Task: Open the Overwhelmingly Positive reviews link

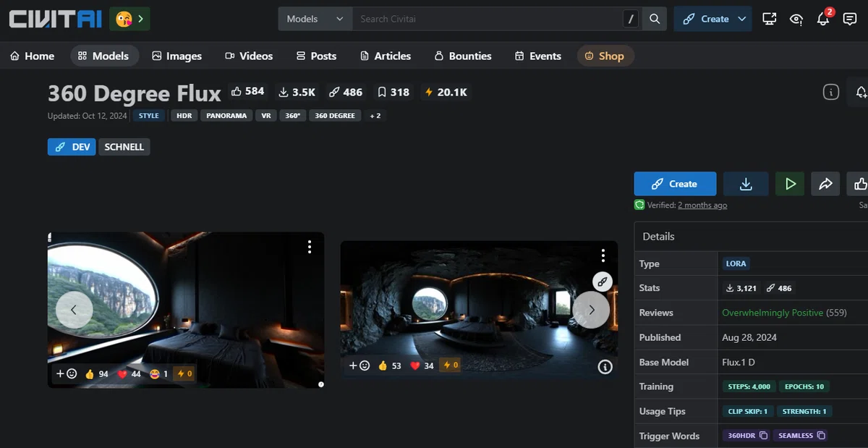Action: 773,313
